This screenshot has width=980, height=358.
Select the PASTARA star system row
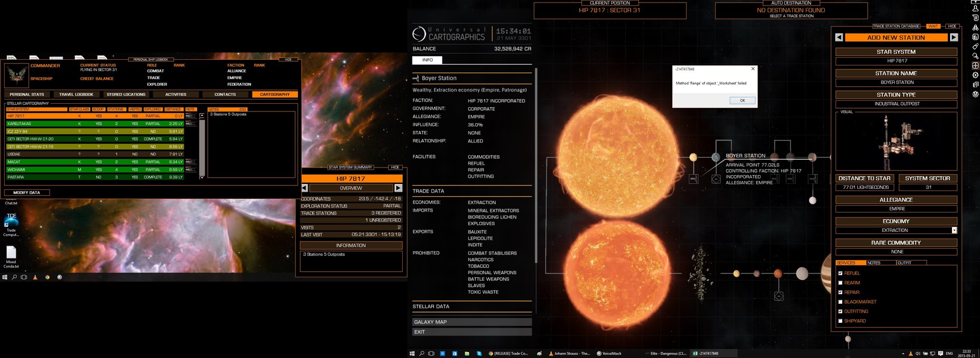pos(95,177)
